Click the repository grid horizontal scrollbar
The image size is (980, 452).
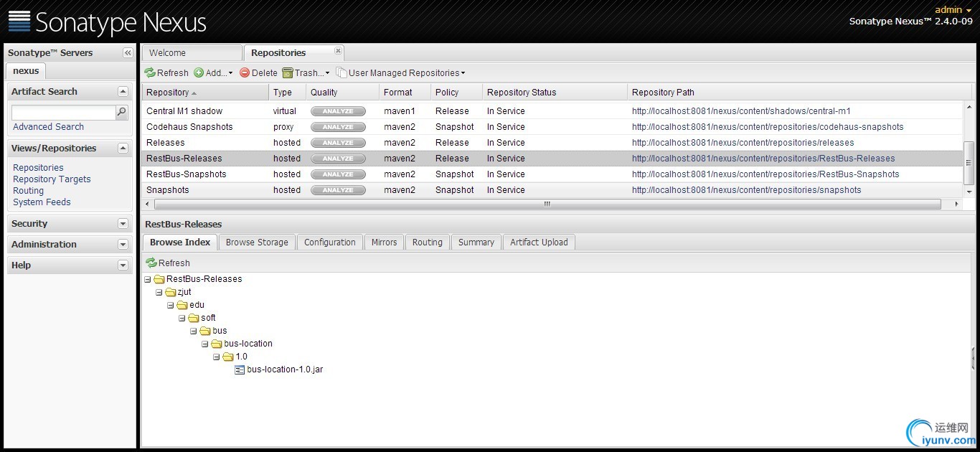tap(547, 204)
